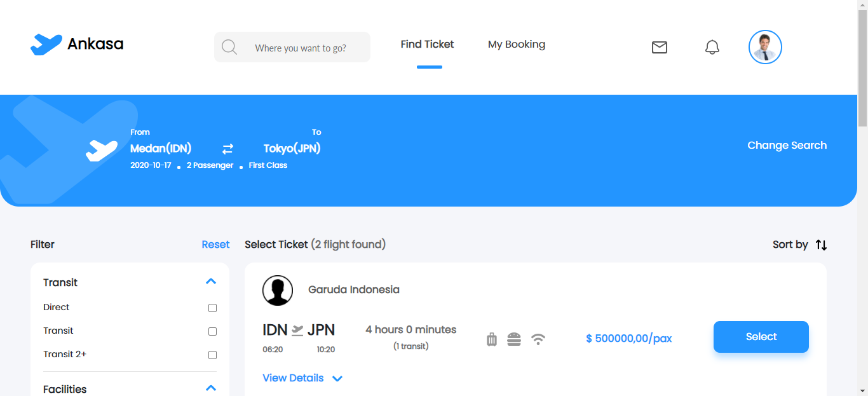Click the Garuda Indonesia airline avatar
Viewport: 868px width, 396px height.
(x=277, y=290)
